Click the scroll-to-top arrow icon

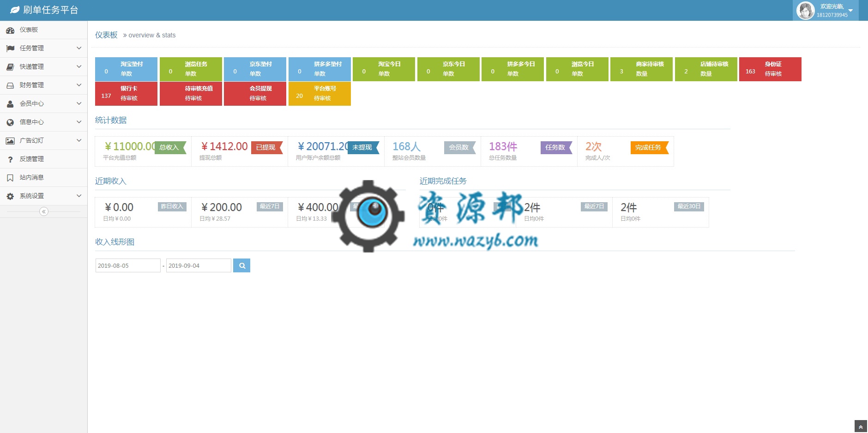pyautogui.click(x=861, y=427)
